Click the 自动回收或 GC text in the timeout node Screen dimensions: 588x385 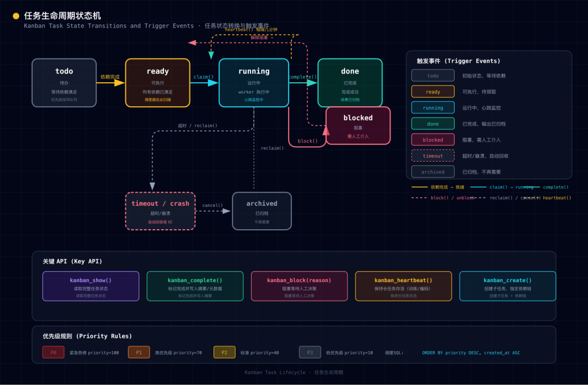pyautogui.click(x=160, y=222)
